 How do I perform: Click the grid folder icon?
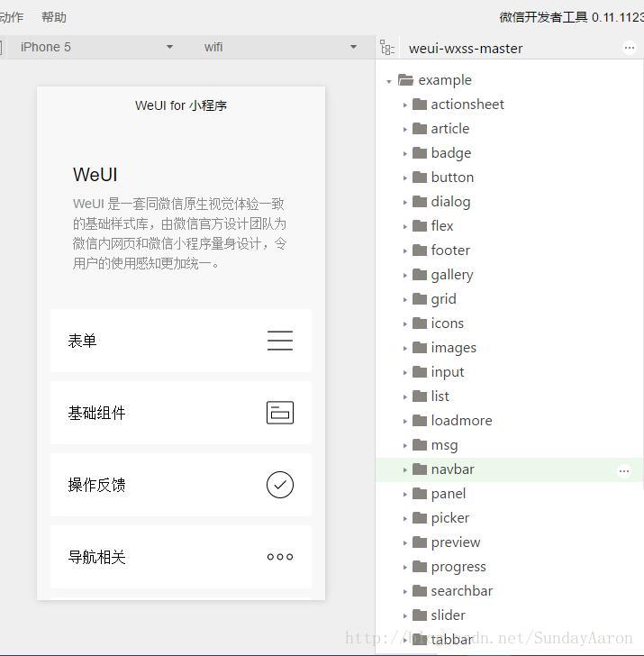(x=420, y=299)
